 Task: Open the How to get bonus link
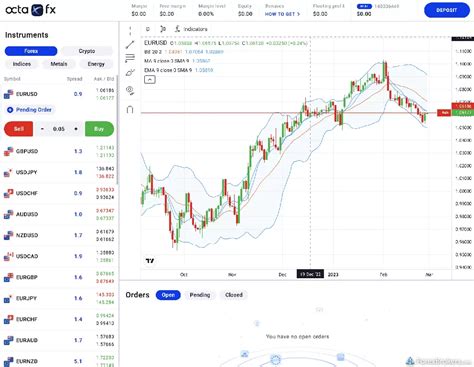pos(282,14)
